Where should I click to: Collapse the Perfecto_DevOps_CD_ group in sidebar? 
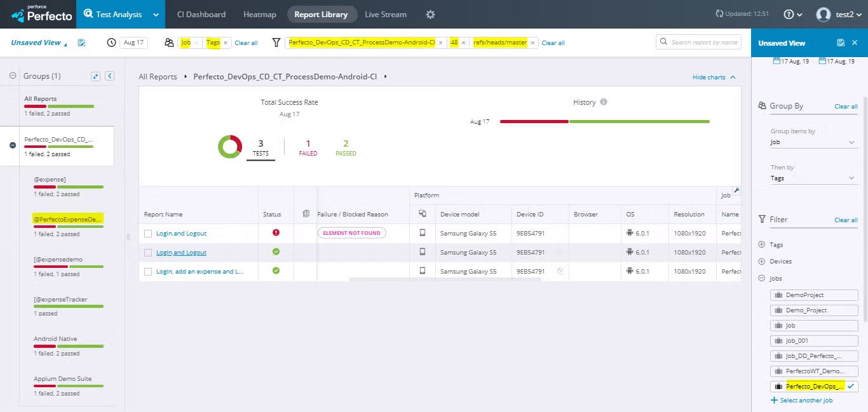click(13, 145)
